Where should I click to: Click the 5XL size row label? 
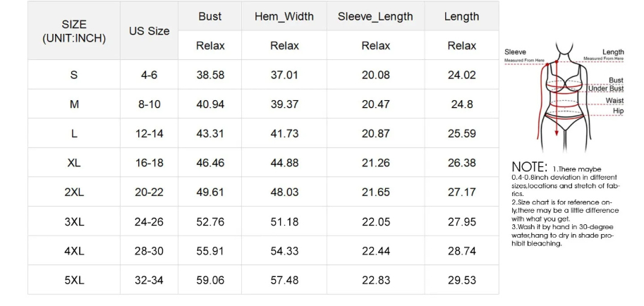[74, 280]
